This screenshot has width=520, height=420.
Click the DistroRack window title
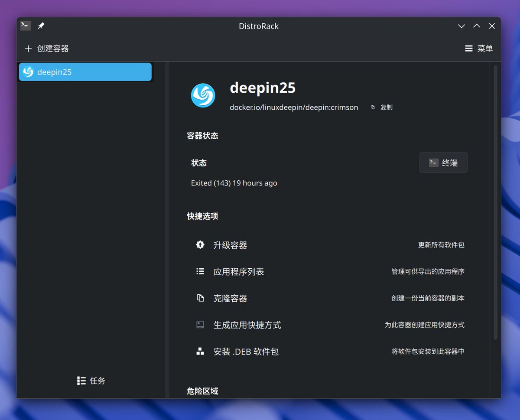259,26
